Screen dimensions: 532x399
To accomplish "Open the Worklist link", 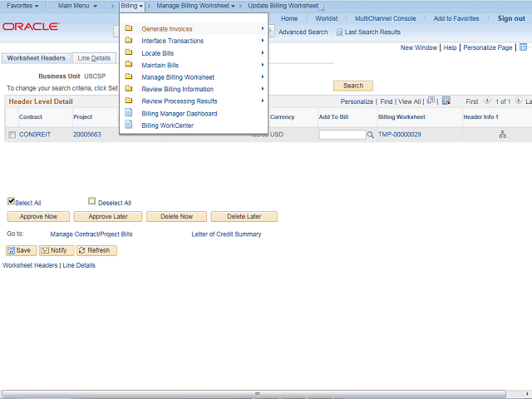I will pyautogui.click(x=326, y=18).
